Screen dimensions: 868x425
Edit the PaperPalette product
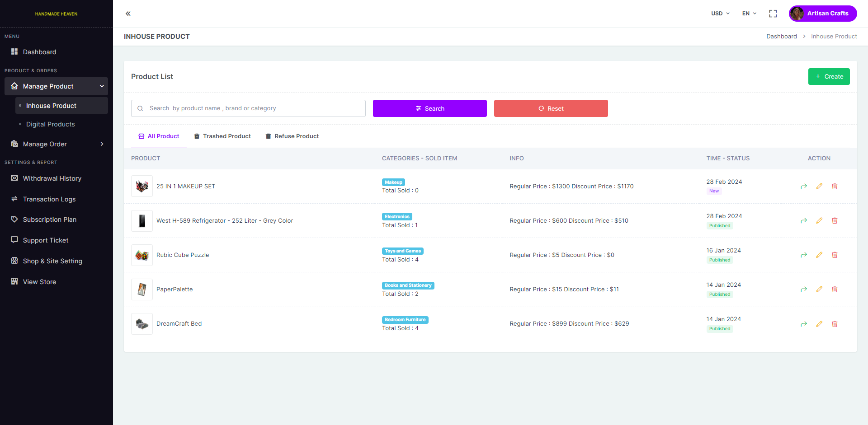(819, 290)
